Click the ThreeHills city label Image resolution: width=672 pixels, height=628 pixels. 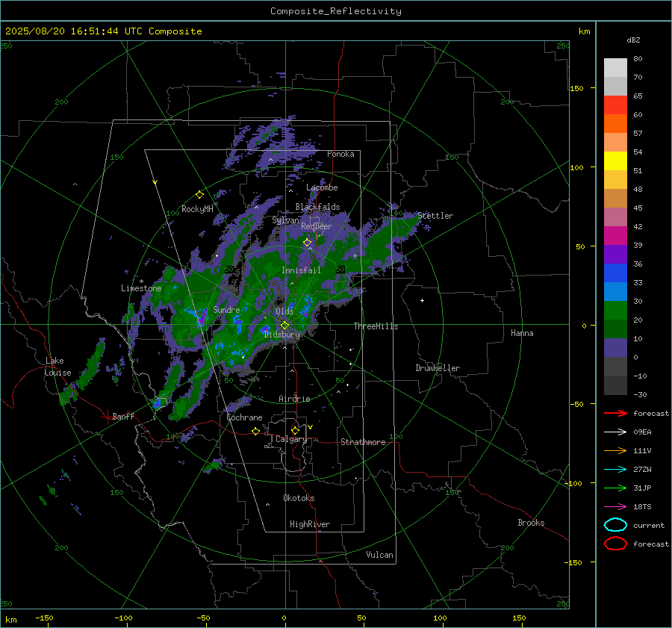[376, 326]
